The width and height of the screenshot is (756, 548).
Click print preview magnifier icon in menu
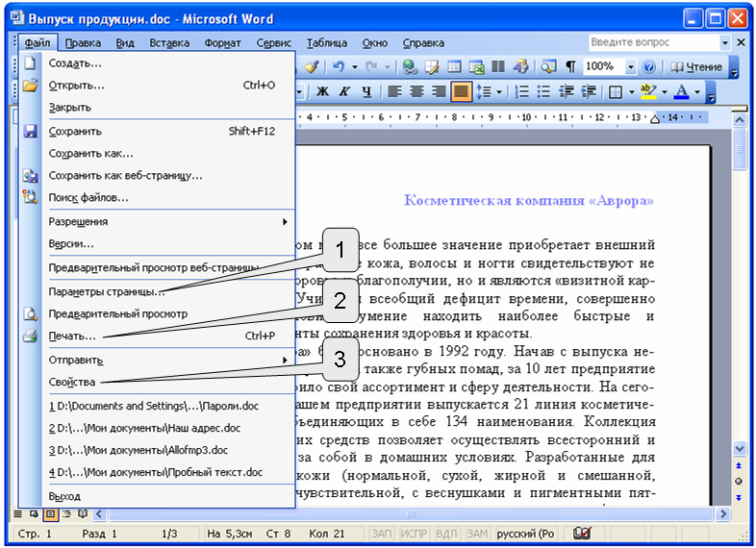tap(30, 313)
